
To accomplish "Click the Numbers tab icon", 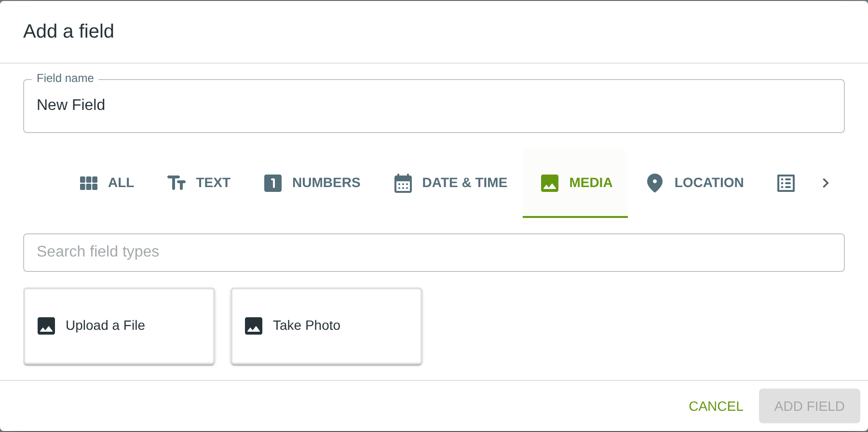I will [273, 183].
